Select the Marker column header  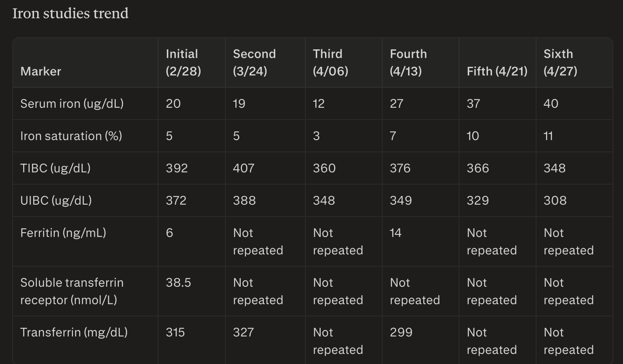41,71
